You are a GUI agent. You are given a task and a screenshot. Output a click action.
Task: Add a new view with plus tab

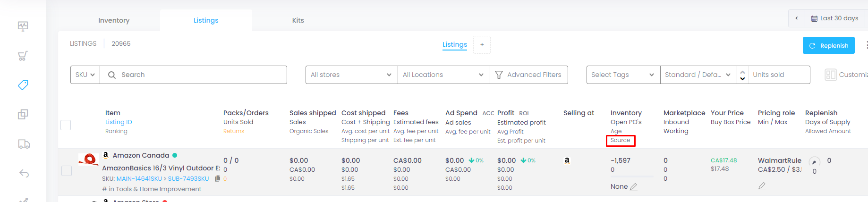[x=482, y=44]
